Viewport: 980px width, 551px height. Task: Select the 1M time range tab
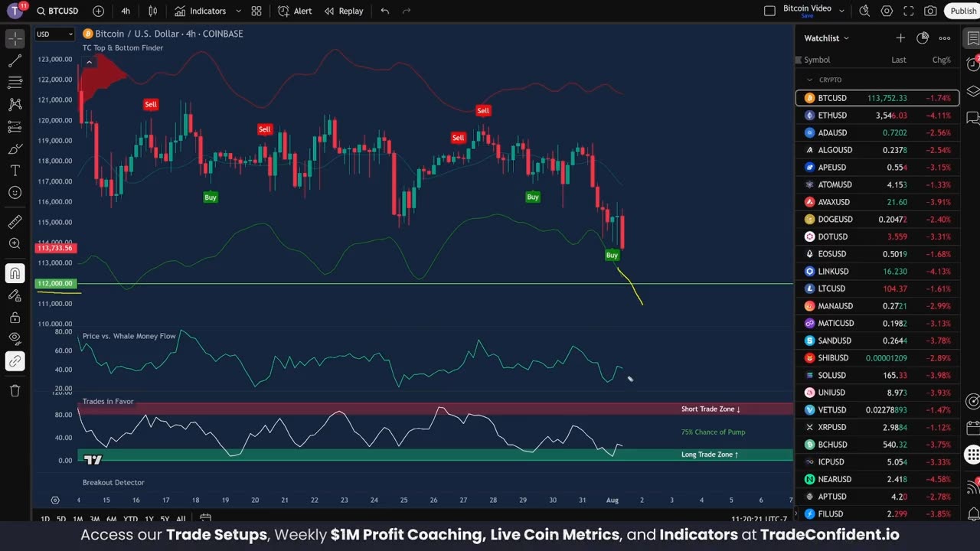(78, 519)
